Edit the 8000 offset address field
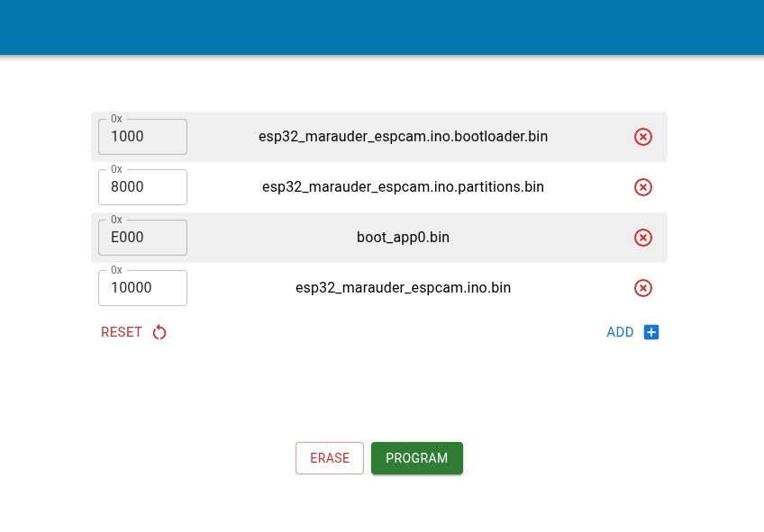Screen dimensions: 764x532 [142, 187]
